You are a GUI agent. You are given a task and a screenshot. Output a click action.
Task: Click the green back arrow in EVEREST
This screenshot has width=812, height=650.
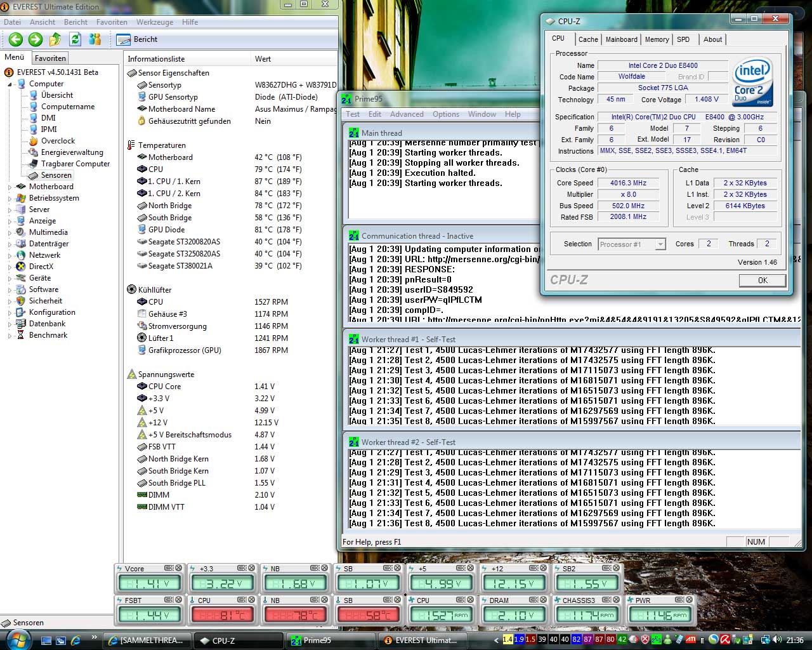coord(16,39)
